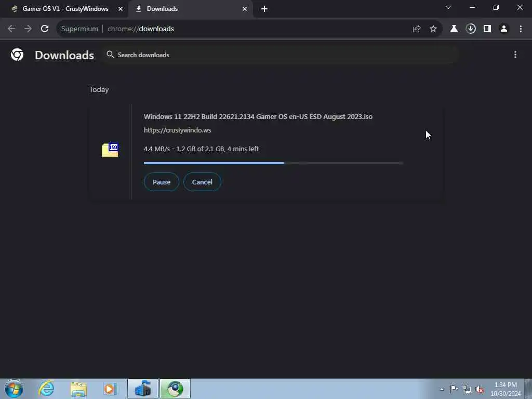532x399 pixels.
Task: Switch to Gamer OS V1 - CrustyWindows tab
Action: 65,9
